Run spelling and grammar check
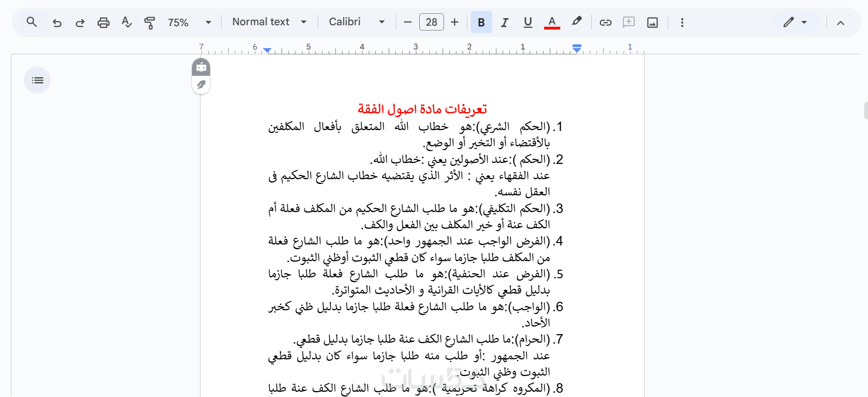 (126, 22)
